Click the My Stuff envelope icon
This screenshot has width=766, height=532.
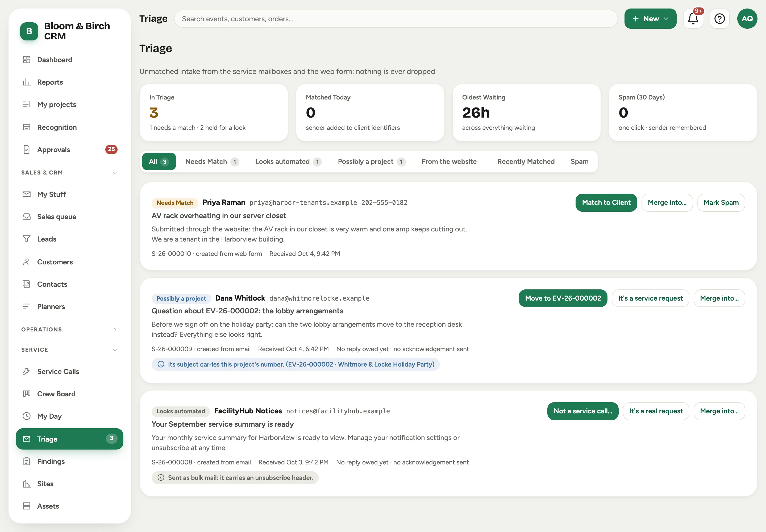click(26, 194)
